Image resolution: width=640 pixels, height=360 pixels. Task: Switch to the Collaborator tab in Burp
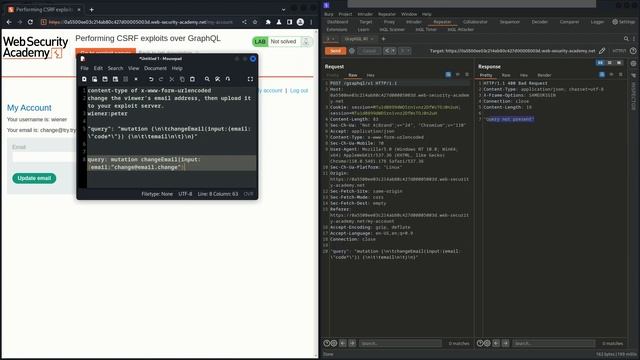[475, 22]
